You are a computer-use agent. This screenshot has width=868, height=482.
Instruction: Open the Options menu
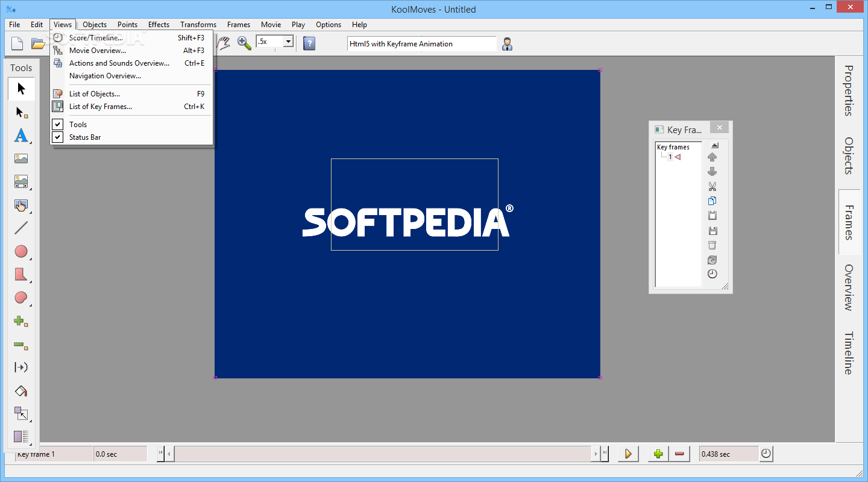[x=329, y=25]
